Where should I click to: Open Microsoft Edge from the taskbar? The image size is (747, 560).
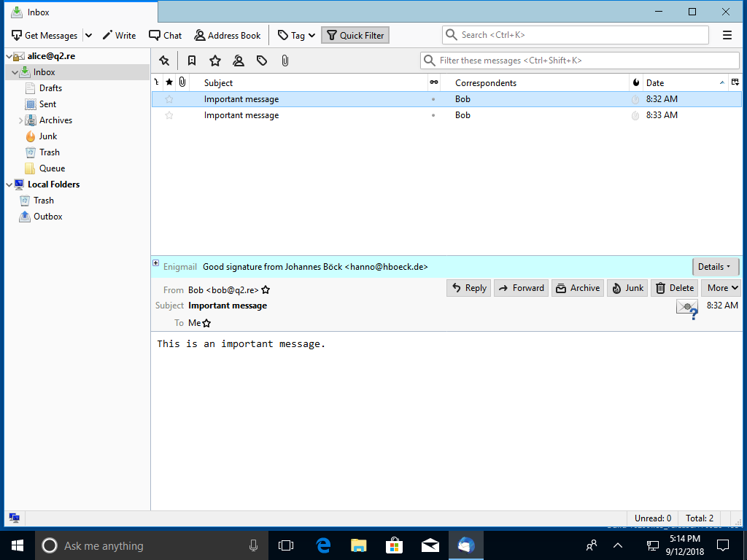(x=323, y=545)
